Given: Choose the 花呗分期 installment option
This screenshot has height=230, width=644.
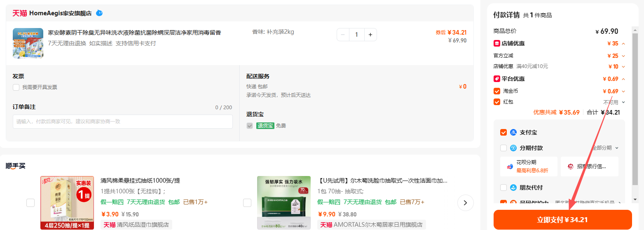Looking at the screenshot, I should (x=529, y=167).
